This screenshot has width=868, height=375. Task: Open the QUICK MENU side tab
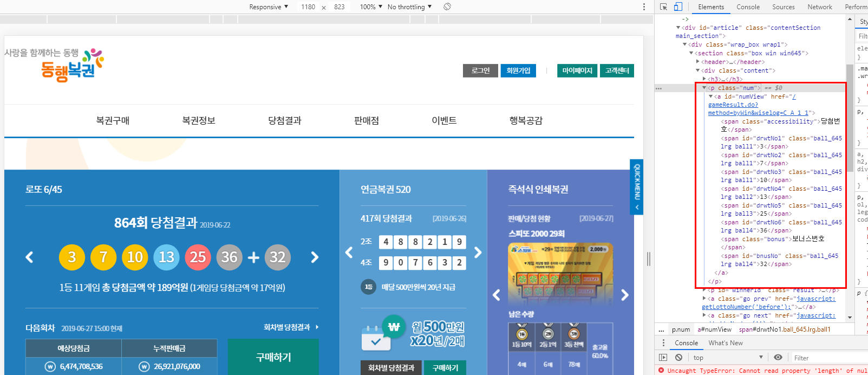[x=637, y=187]
